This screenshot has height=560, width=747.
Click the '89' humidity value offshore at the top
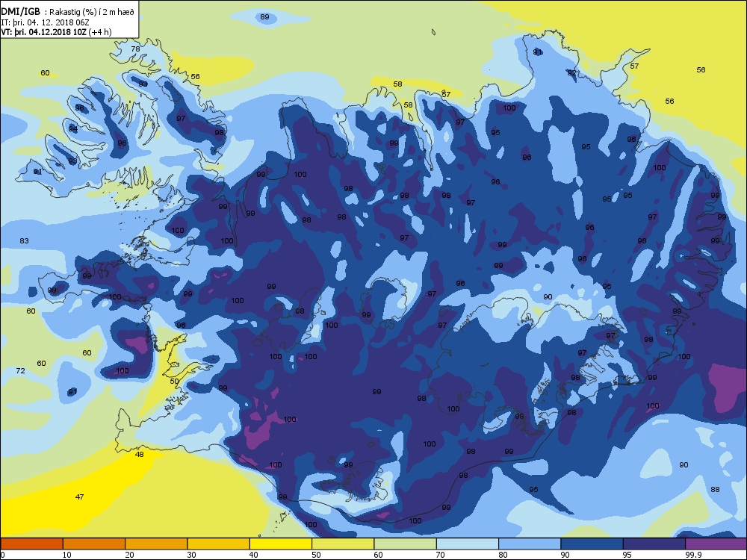click(x=264, y=16)
